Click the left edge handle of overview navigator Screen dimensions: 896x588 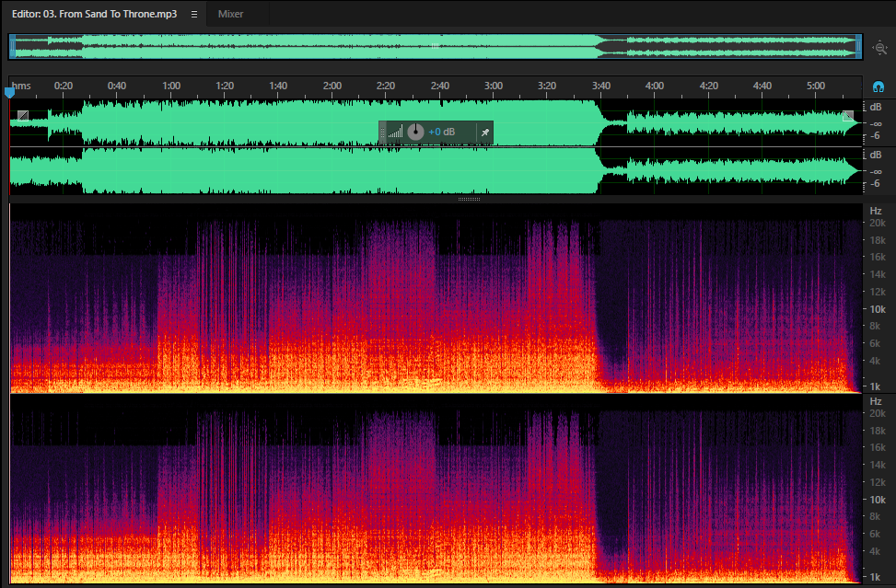coord(12,46)
